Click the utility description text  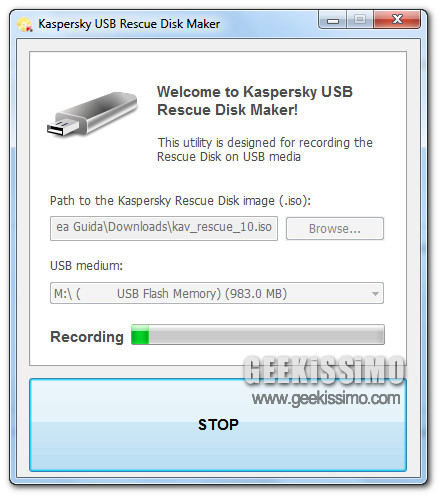click(x=265, y=149)
